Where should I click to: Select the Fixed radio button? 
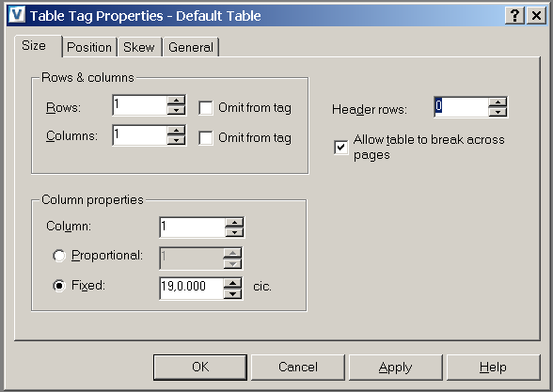coord(59,286)
